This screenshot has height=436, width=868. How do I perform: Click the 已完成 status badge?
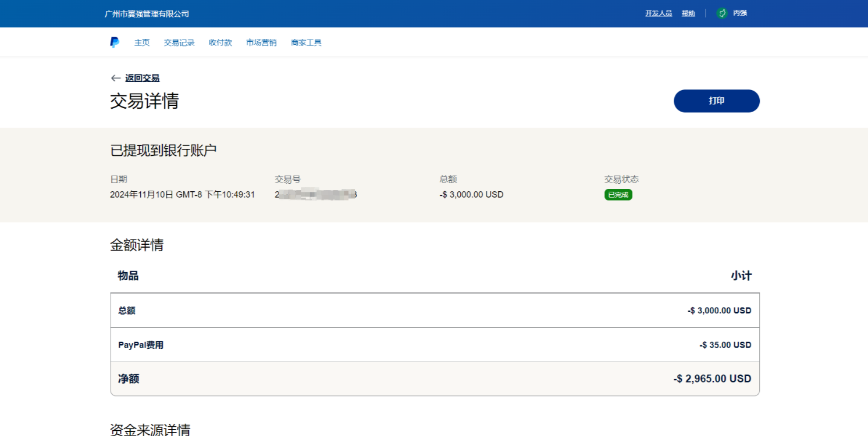pyautogui.click(x=618, y=195)
